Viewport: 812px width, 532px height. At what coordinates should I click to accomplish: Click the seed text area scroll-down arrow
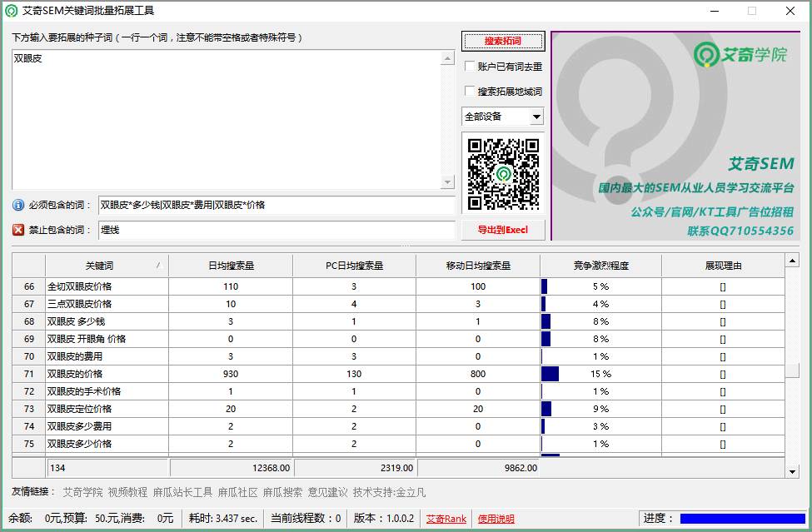click(448, 181)
